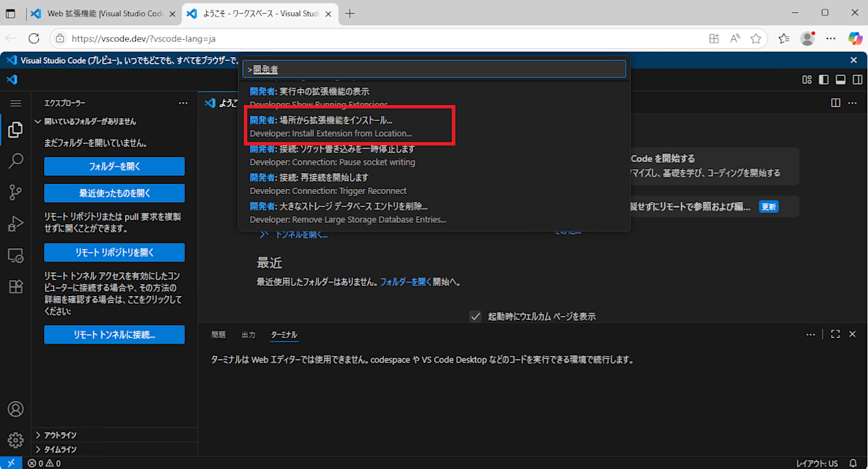Focus the command palette input field
The width and height of the screenshot is (868, 469).
pyautogui.click(x=434, y=69)
